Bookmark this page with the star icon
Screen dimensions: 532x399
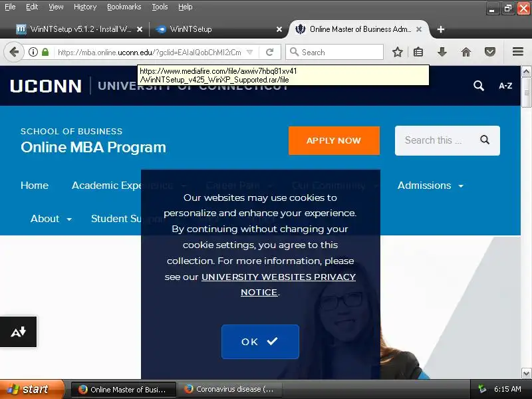(x=397, y=53)
